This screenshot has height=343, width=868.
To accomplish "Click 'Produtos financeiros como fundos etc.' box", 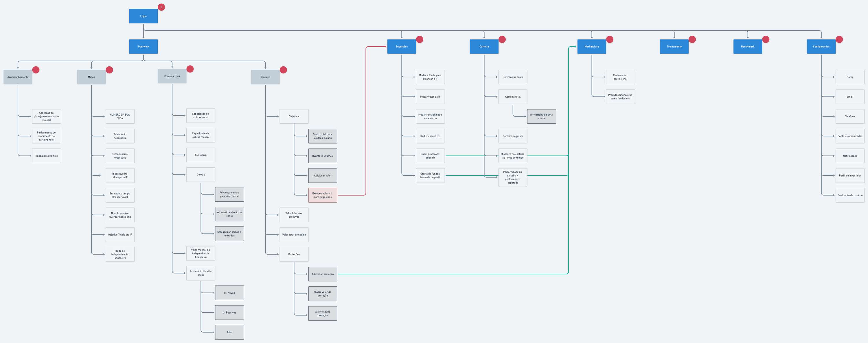I will 620,97.
